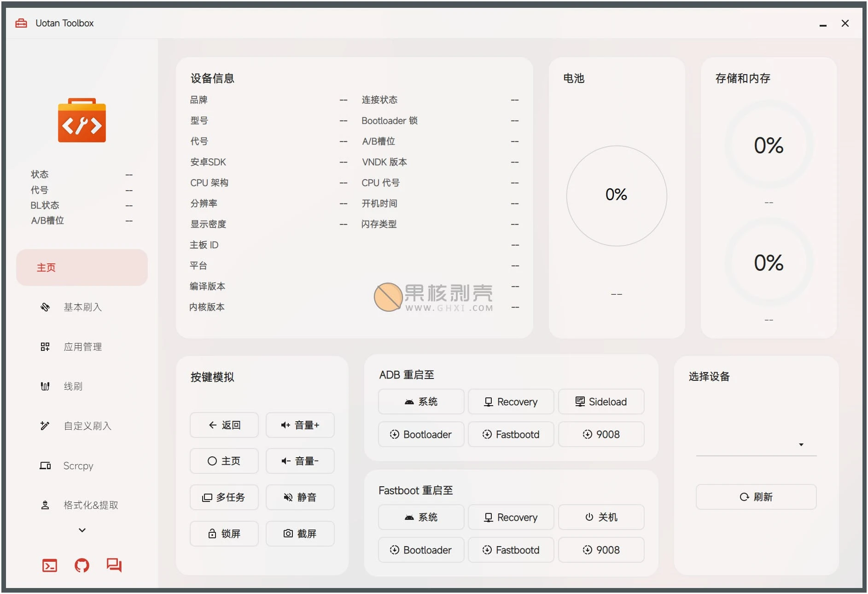The image size is (868, 594).
Task: Expand the sidebar menu chevron
Action: pos(82,530)
